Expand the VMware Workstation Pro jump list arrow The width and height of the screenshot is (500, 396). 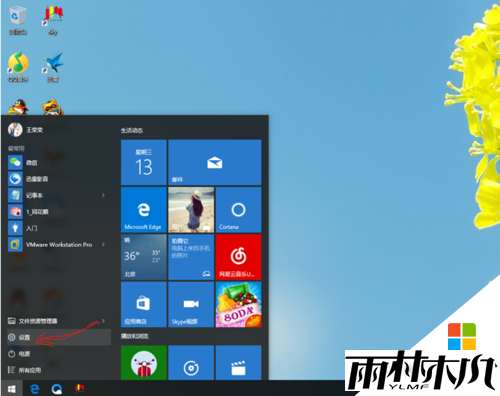[103, 245]
